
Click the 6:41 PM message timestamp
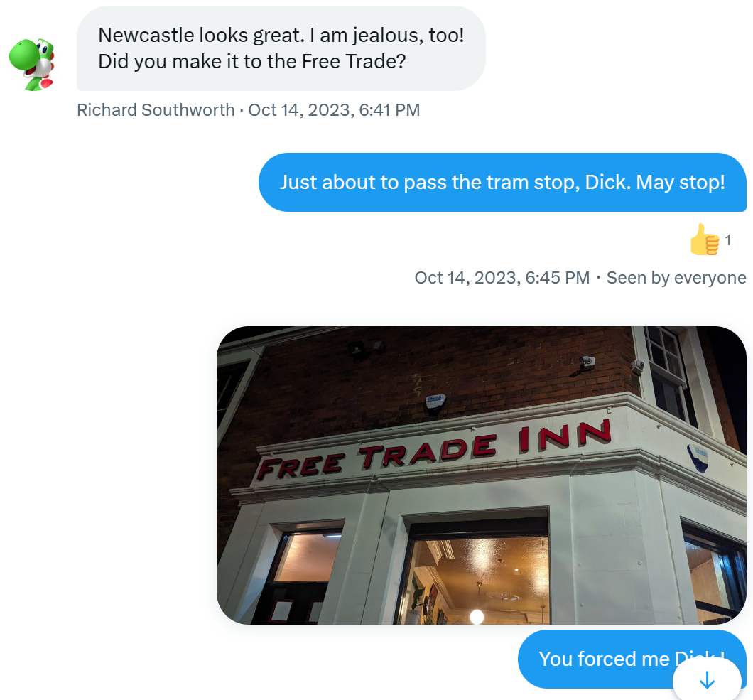(334, 110)
